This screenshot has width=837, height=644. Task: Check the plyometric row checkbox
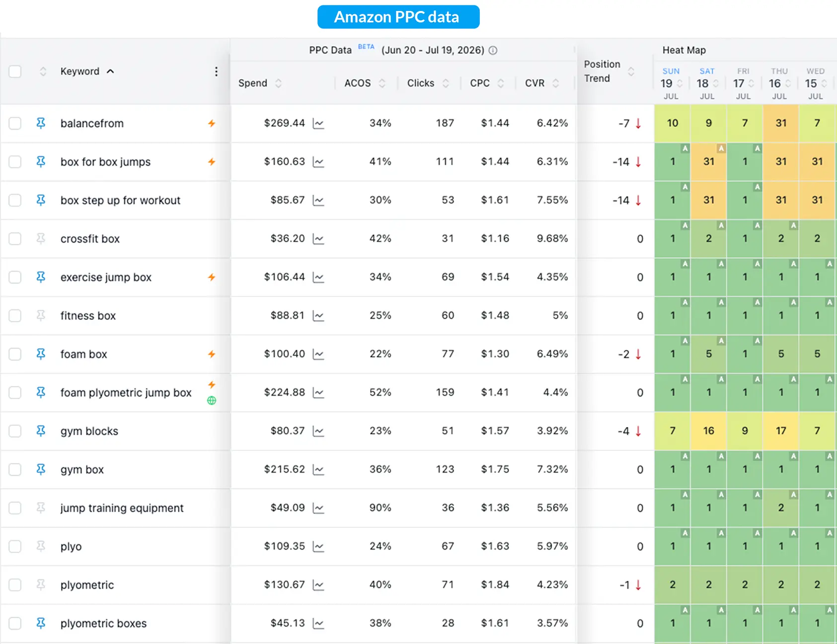[15, 585]
